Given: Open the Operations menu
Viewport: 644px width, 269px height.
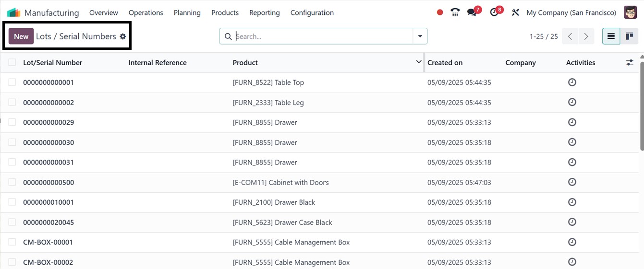Looking at the screenshot, I should pos(146,12).
